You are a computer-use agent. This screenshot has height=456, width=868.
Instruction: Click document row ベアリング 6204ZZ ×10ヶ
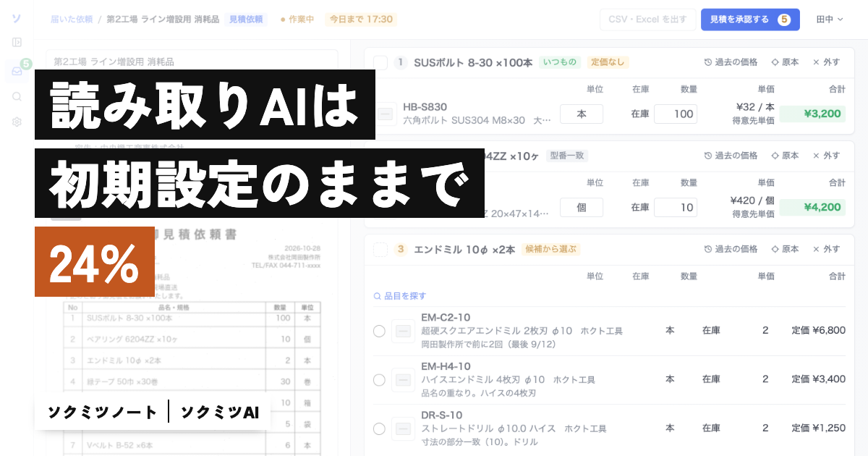click(x=193, y=338)
